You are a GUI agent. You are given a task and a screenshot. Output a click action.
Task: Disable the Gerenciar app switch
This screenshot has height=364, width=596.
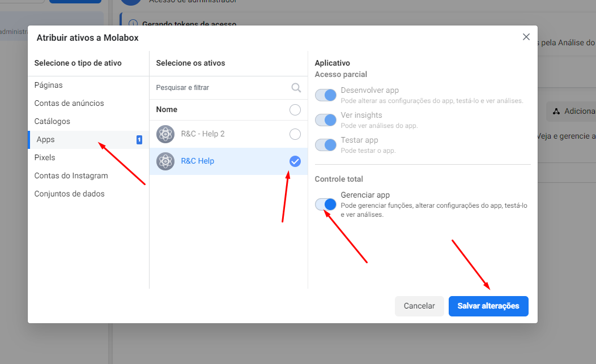pyautogui.click(x=326, y=204)
